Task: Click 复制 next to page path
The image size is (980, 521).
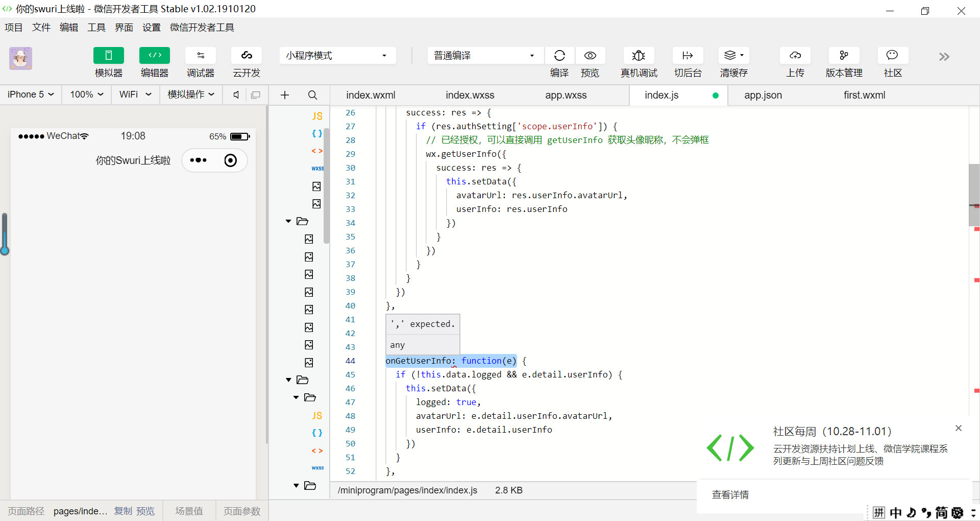Action: (x=122, y=511)
